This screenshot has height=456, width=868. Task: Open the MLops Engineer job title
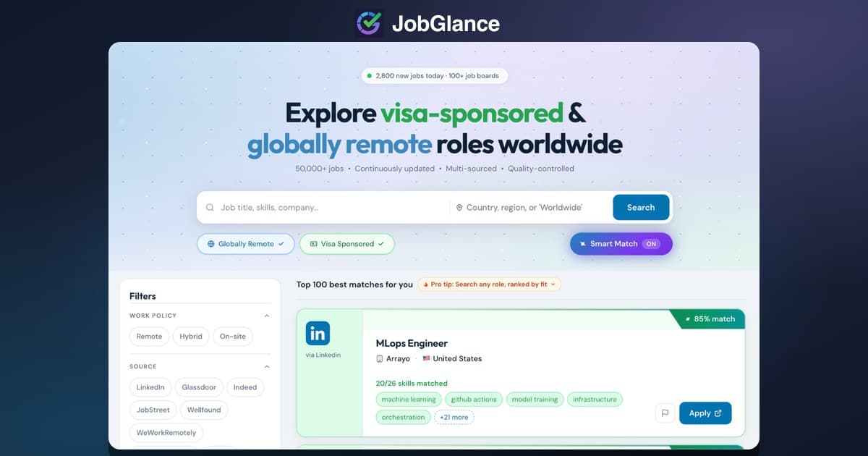tap(412, 343)
